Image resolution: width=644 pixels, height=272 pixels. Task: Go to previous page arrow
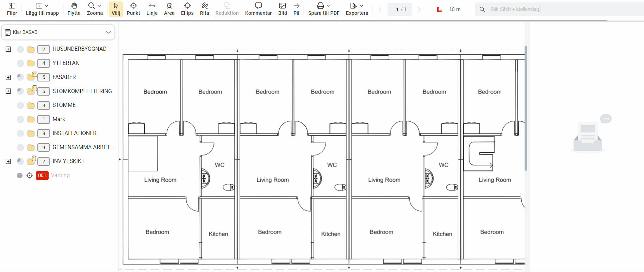380,10
